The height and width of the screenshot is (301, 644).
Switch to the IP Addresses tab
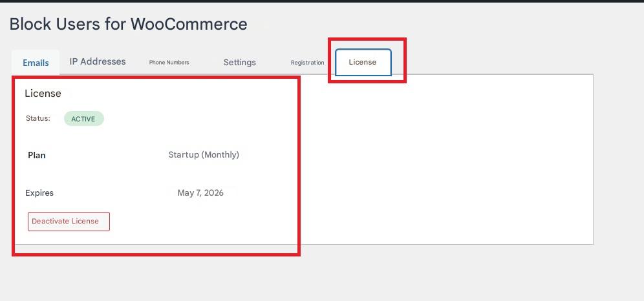point(98,62)
